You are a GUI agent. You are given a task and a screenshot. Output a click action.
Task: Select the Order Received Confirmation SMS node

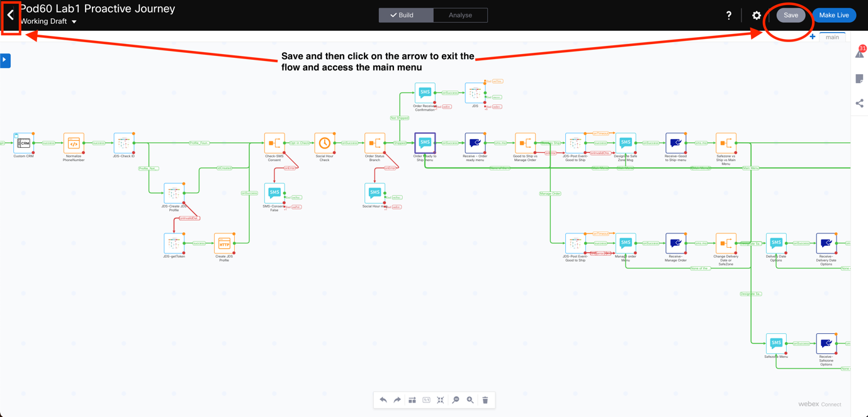point(425,93)
